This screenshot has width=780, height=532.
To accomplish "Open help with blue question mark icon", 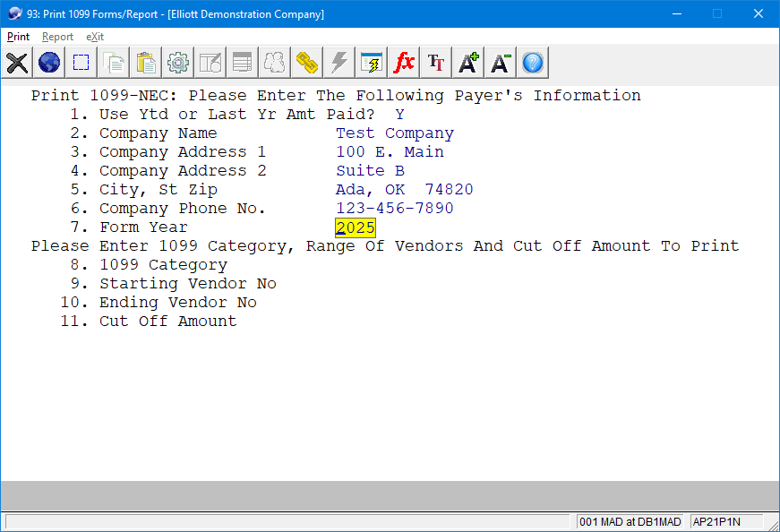I will [x=533, y=63].
